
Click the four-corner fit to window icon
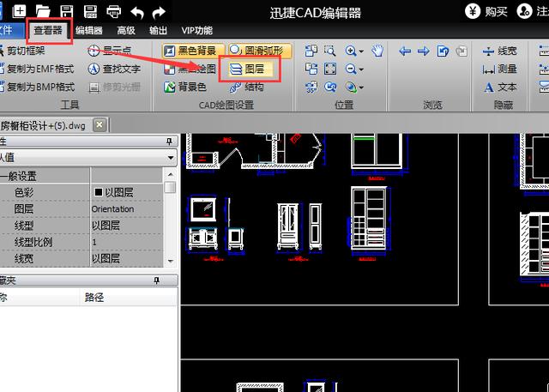[329, 69]
